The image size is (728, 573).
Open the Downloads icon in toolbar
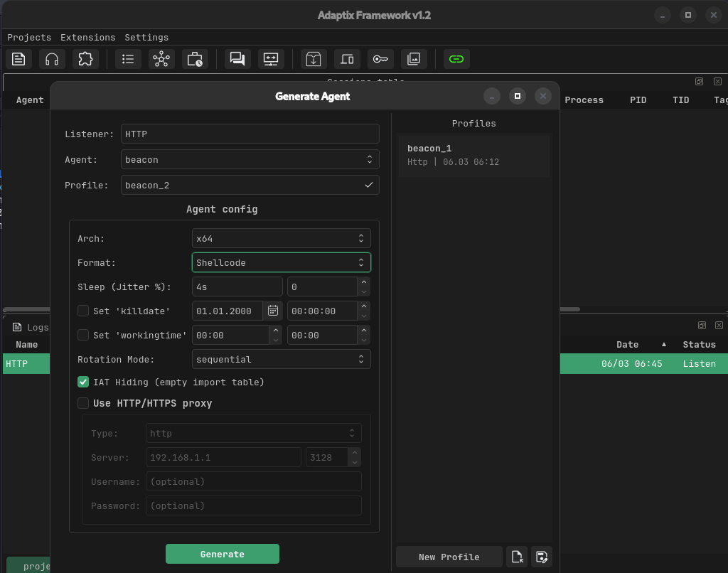(x=314, y=59)
